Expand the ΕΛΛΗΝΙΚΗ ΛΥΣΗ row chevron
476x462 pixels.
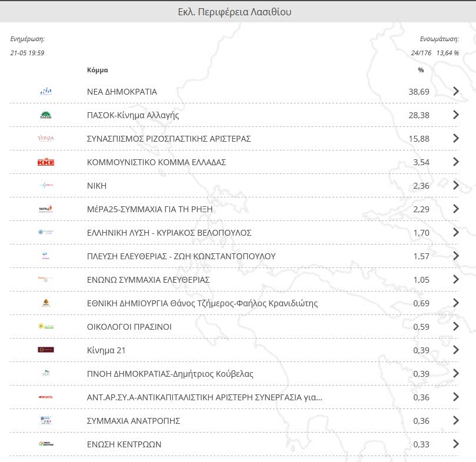point(455,232)
